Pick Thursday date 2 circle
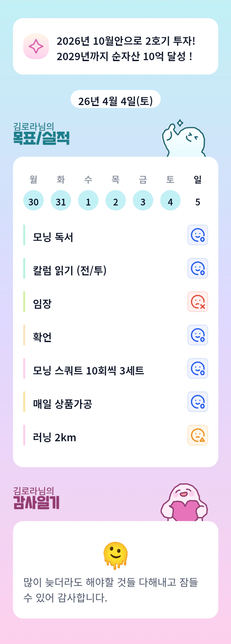Screen dimensions: 231x644 click(116, 201)
